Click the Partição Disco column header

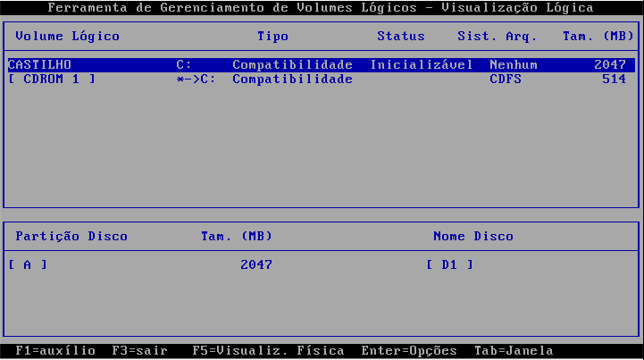pyautogui.click(x=71, y=237)
